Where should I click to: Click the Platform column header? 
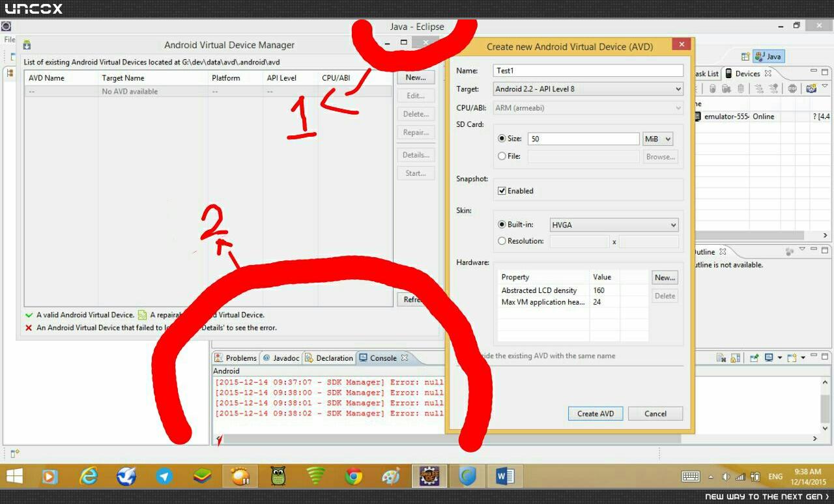coord(235,78)
